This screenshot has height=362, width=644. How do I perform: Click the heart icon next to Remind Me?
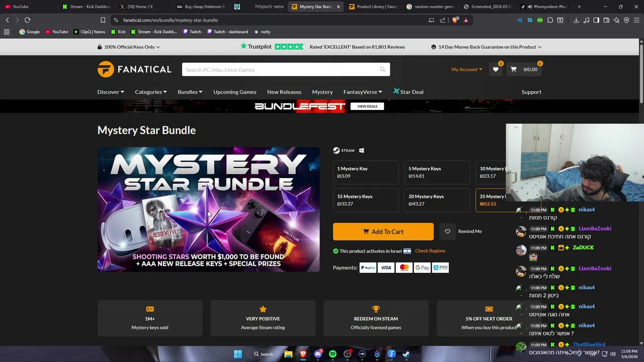tap(447, 231)
